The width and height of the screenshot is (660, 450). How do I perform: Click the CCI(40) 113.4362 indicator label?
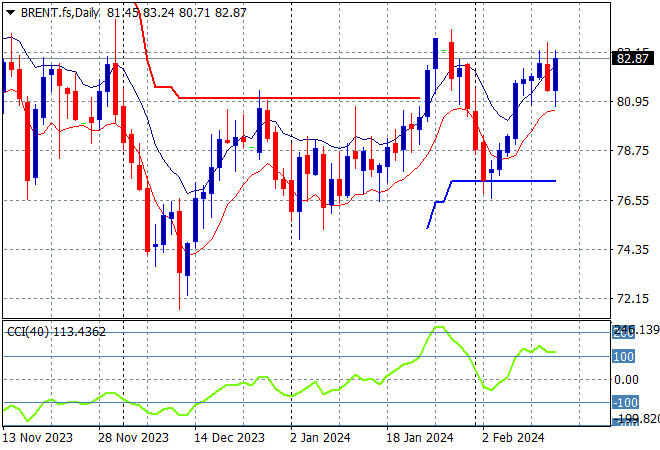pyautogui.click(x=56, y=332)
